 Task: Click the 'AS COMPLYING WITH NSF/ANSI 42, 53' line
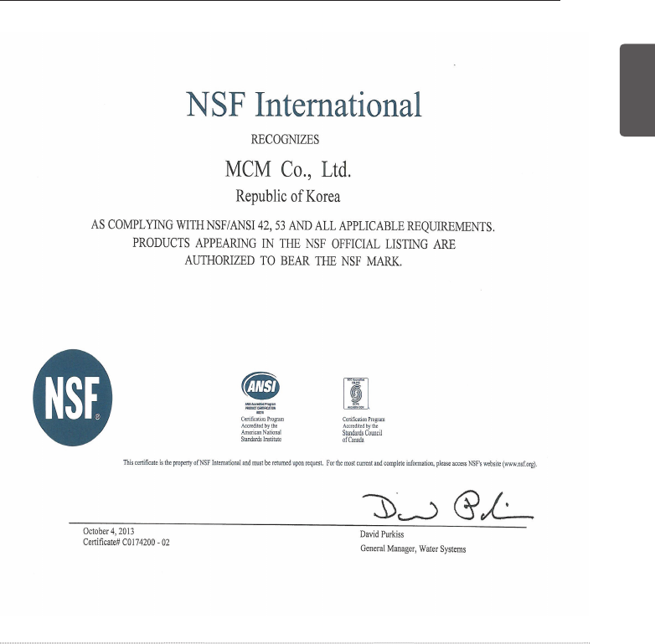coord(293,225)
